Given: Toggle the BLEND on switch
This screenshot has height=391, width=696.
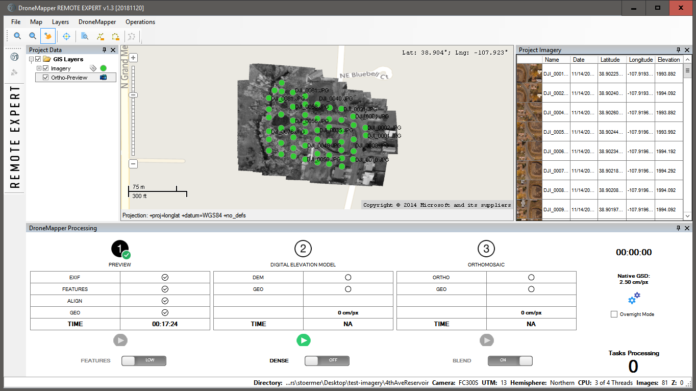Looking at the screenshot, I should 510,360.
